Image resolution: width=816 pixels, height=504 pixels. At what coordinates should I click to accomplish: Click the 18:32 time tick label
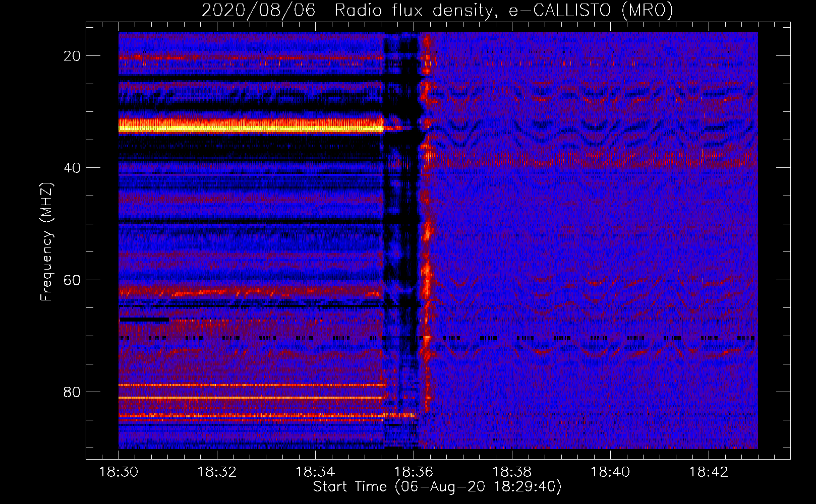point(217,472)
